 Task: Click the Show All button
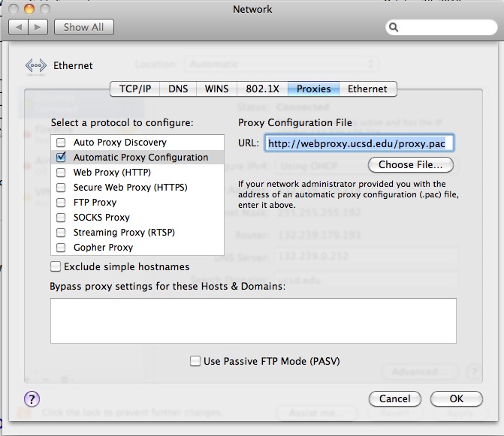coord(84,27)
